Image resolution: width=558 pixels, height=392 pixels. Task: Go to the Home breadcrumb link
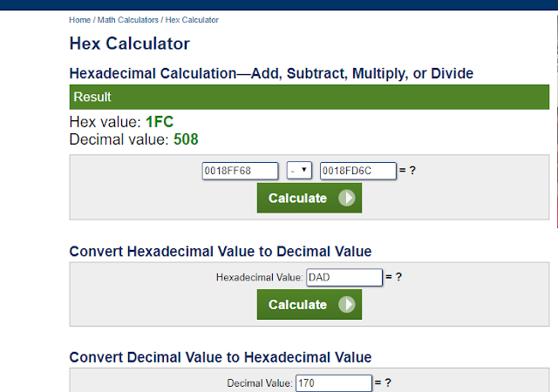click(79, 20)
